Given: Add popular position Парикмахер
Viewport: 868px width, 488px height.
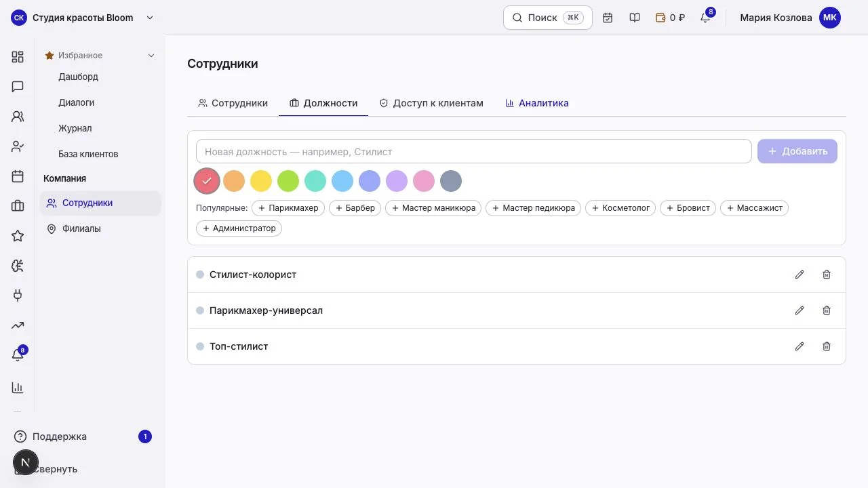Looking at the screenshot, I should click(288, 208).
